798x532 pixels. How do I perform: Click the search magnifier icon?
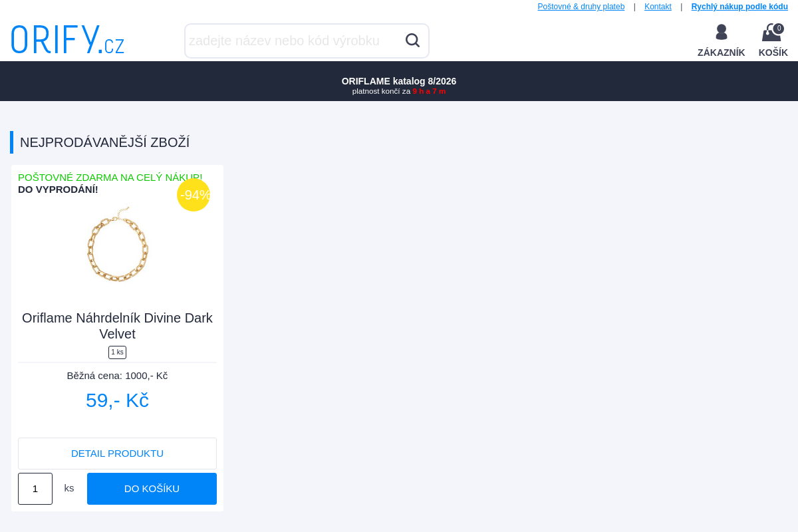point(412,41)
